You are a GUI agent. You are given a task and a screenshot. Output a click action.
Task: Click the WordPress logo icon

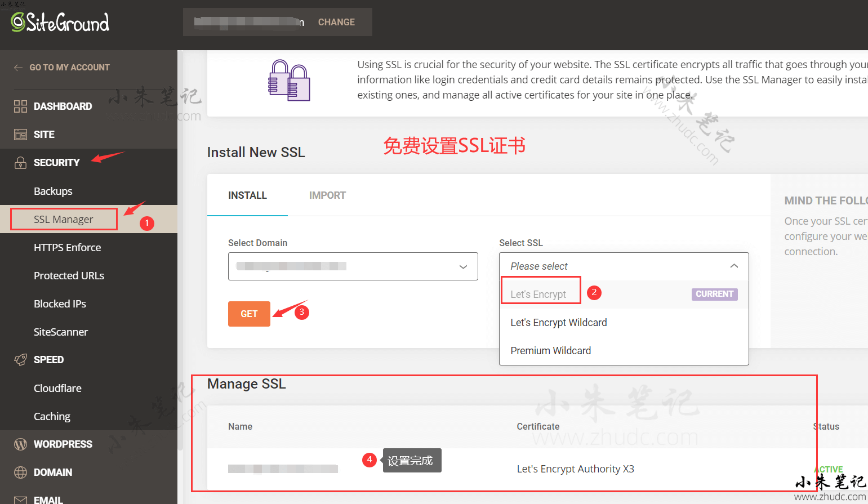click(20, 444)
